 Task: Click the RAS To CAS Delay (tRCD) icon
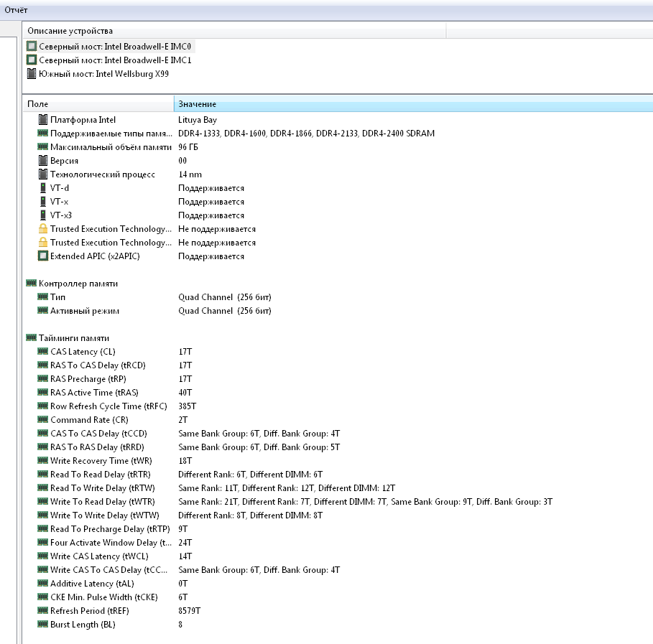pos(43,365)
